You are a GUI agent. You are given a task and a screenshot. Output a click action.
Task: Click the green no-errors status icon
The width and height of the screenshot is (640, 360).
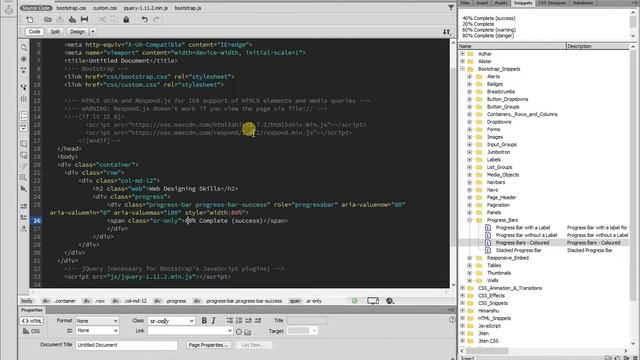354,301
